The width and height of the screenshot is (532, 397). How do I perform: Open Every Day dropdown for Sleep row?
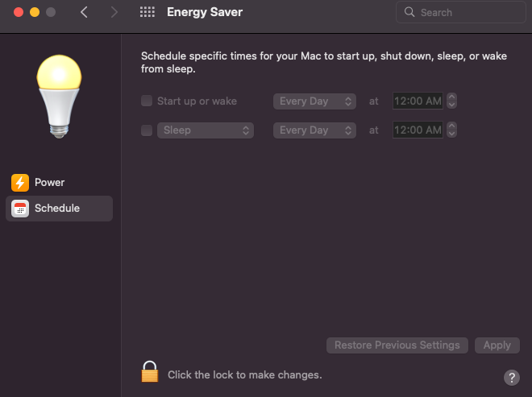[x=314, y=130]
